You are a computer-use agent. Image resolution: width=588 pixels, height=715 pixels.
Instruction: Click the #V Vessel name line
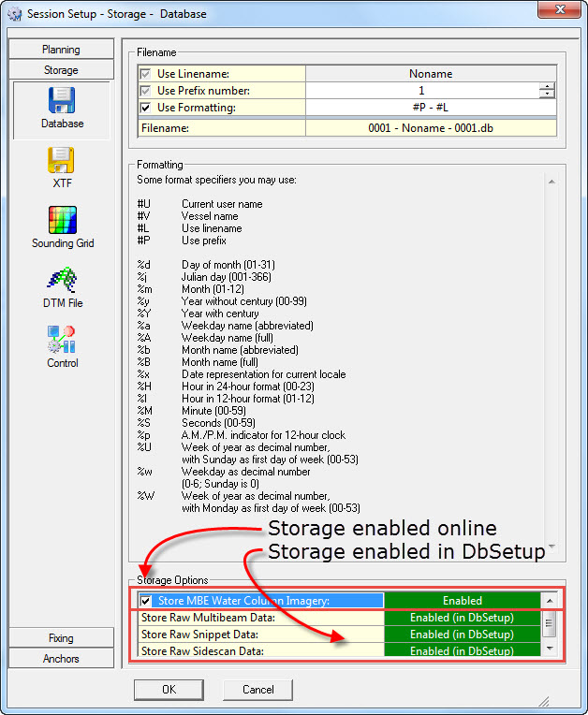tap(187, 216)
